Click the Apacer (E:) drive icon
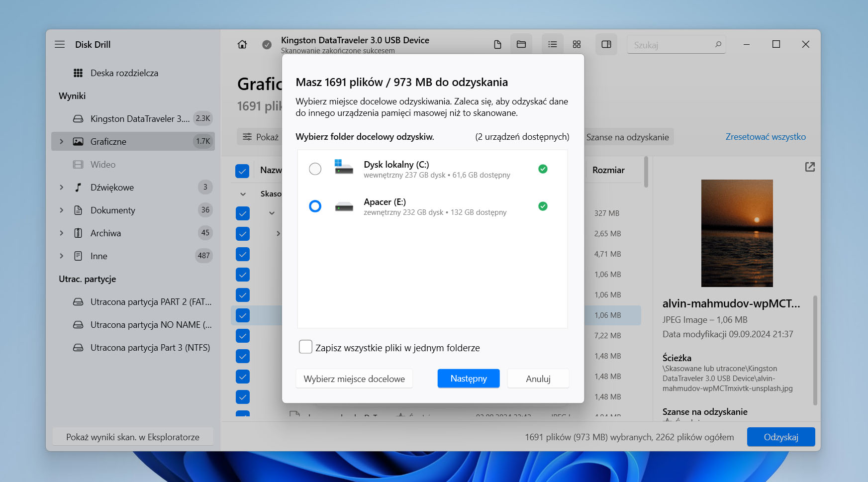 click(344, 206)
